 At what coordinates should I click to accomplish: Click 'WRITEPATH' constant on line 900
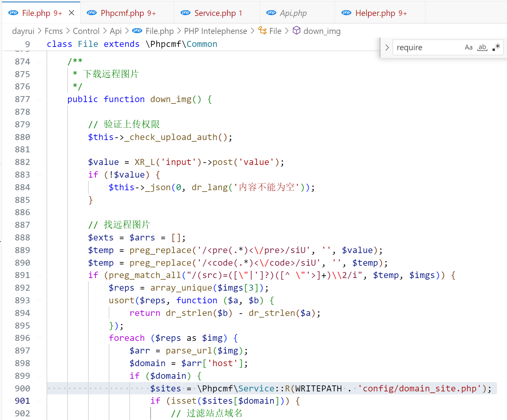pos(318,388)
